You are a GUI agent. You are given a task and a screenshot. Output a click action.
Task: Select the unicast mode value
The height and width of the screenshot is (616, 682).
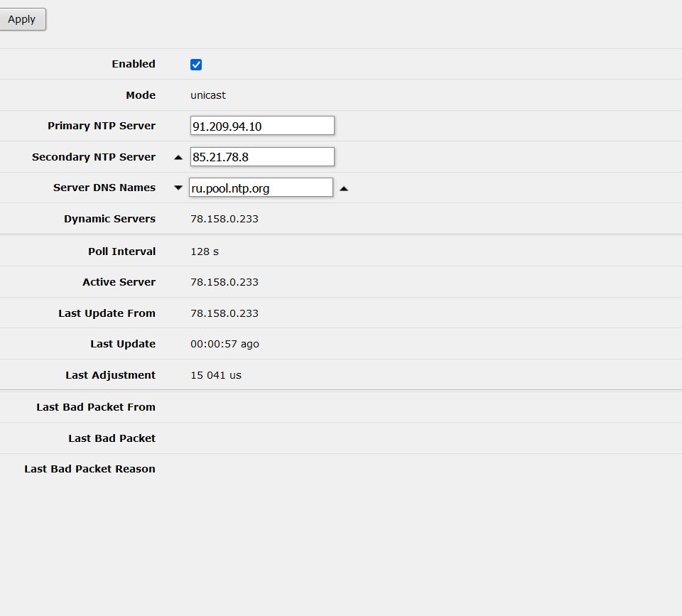[x=208, y=95]
